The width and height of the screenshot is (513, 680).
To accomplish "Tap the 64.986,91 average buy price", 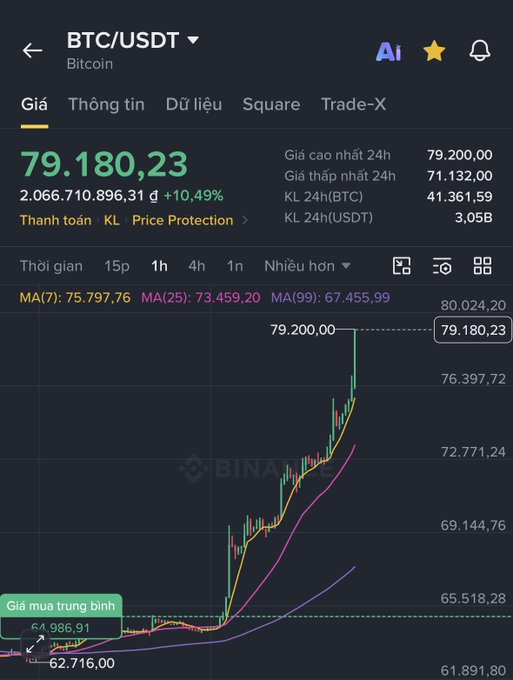I will pyautogui.click(x=61, y=628).
